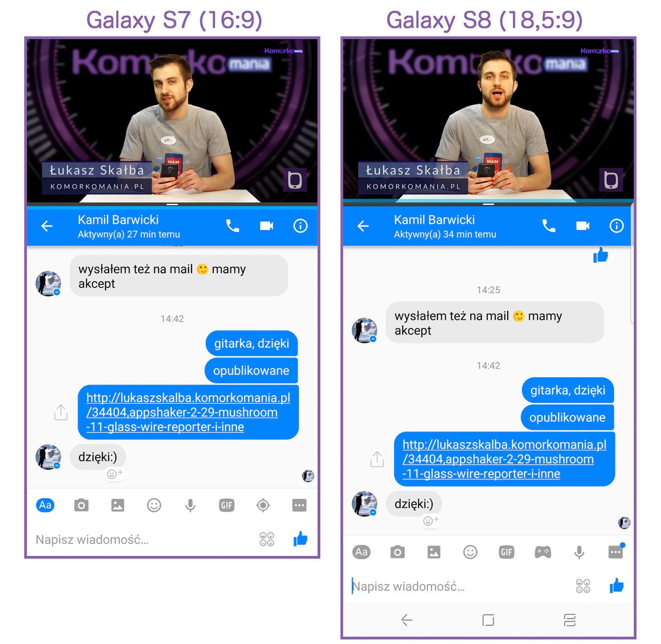Tap the location target icon on S7 composer
Screen dimensions: 661x644
click(x=263, y=505)
